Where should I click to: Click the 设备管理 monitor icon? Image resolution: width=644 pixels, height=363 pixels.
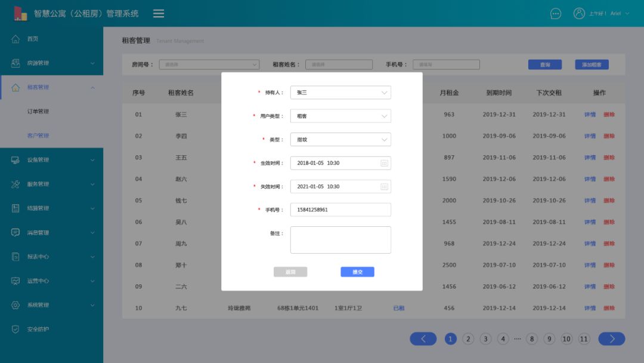pyautogui.click(x=16, y=159)
